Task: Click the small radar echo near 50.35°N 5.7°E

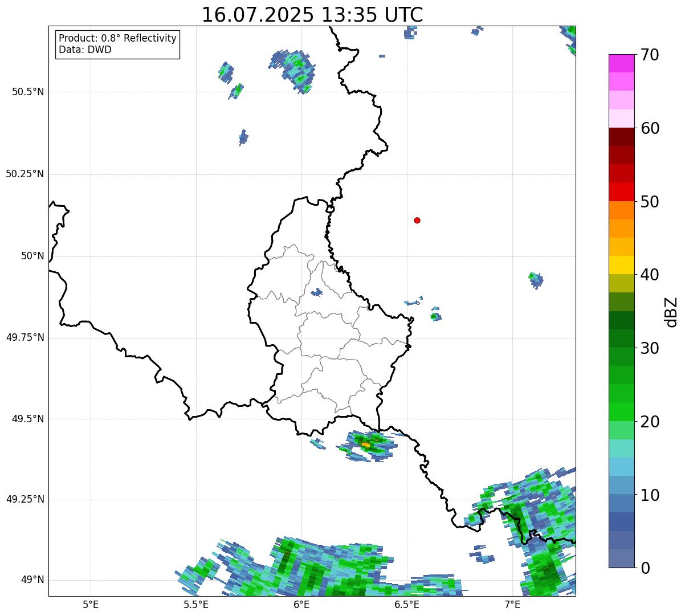Action: 243,137
